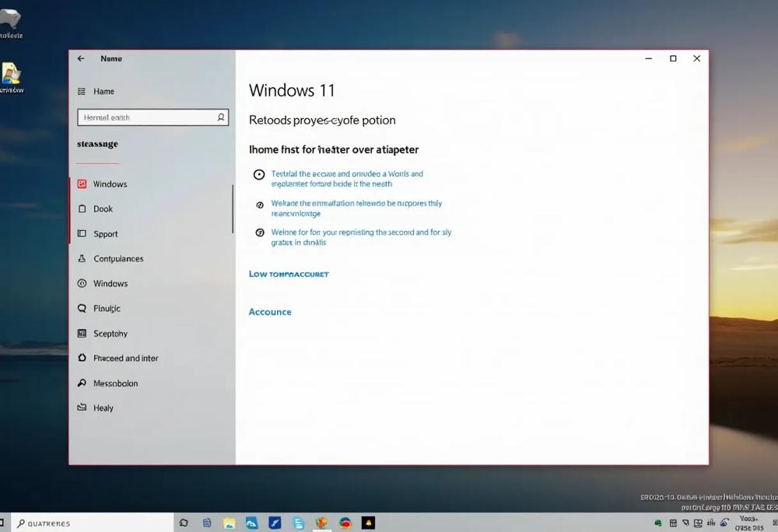This screenshot has height=532, width=778.
Task: Click the icon beside Spport
Action: pyautogui.click(x=82, y=233)
